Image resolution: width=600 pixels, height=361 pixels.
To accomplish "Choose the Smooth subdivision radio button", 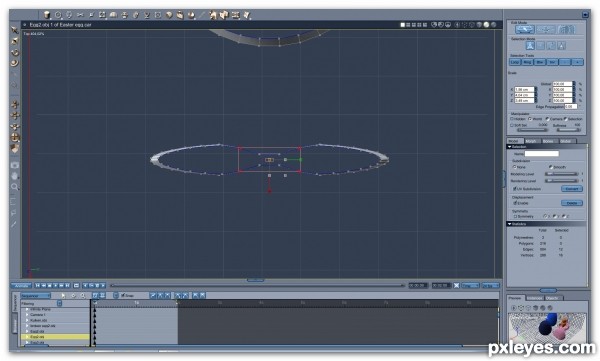I will click(x=551, y=167).
